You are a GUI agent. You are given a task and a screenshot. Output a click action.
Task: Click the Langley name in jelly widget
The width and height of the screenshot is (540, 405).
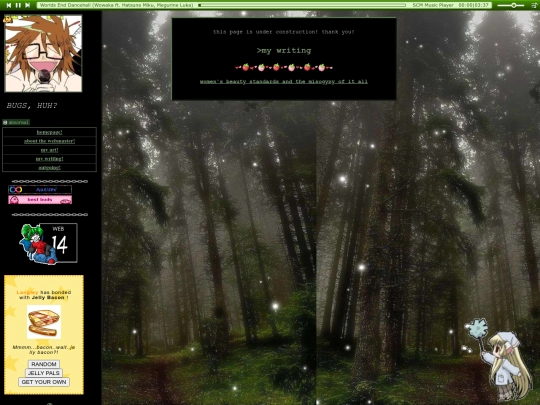[x=27, y=292]
